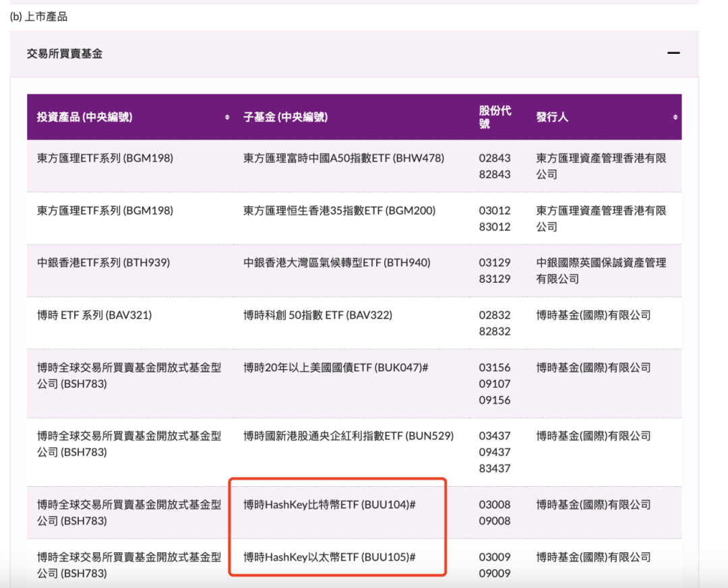Image resolution: width=728 pixels, height=588 pixels.
Task: Click the 投資產品 (中央編號) header text
Action: [x=84, y=117]
